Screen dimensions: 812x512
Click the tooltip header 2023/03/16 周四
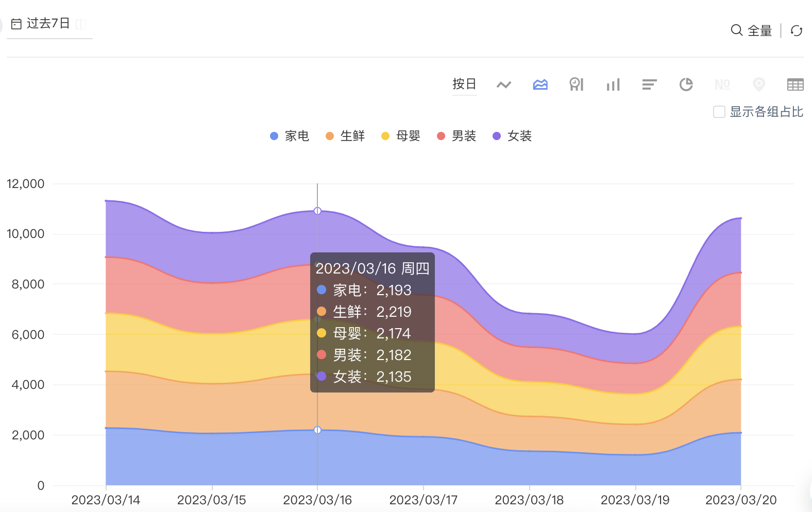tap(373, 268)
